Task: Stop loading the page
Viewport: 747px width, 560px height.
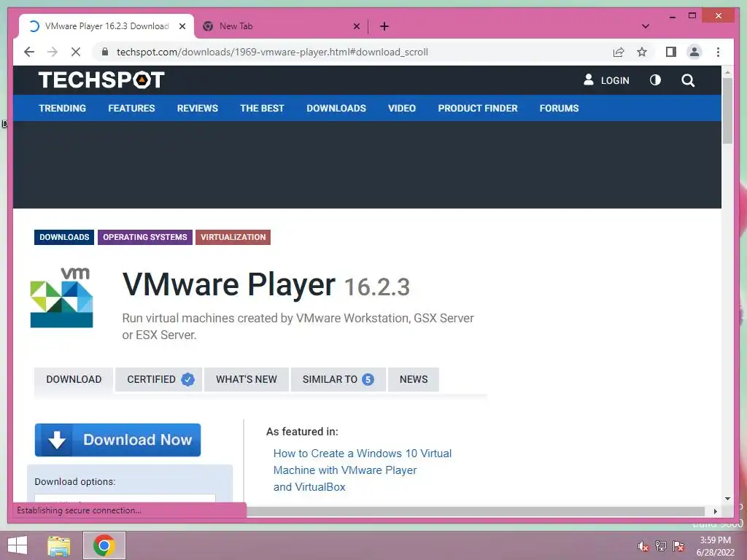Action: (x=76, y=52)
